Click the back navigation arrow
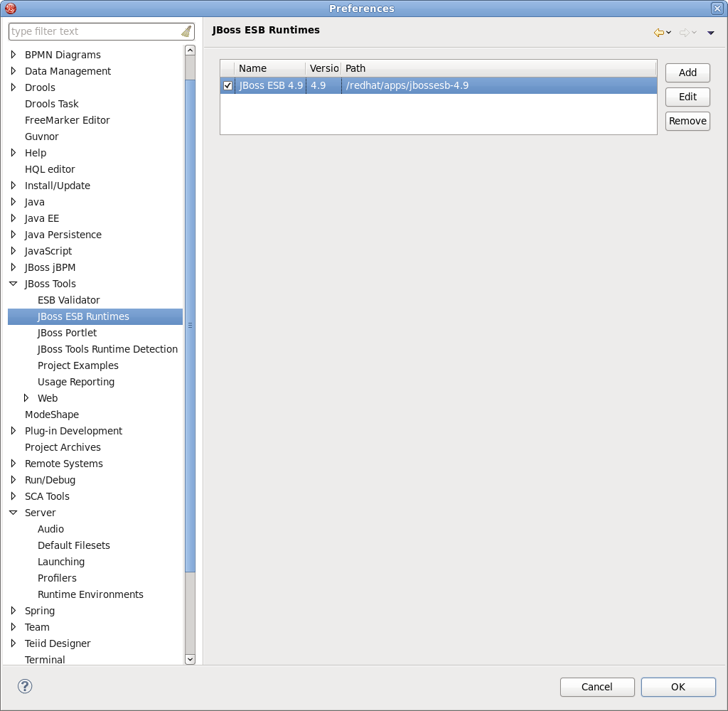Image resolution: width=728 pixels, height=711 pixels. [658, 32]
